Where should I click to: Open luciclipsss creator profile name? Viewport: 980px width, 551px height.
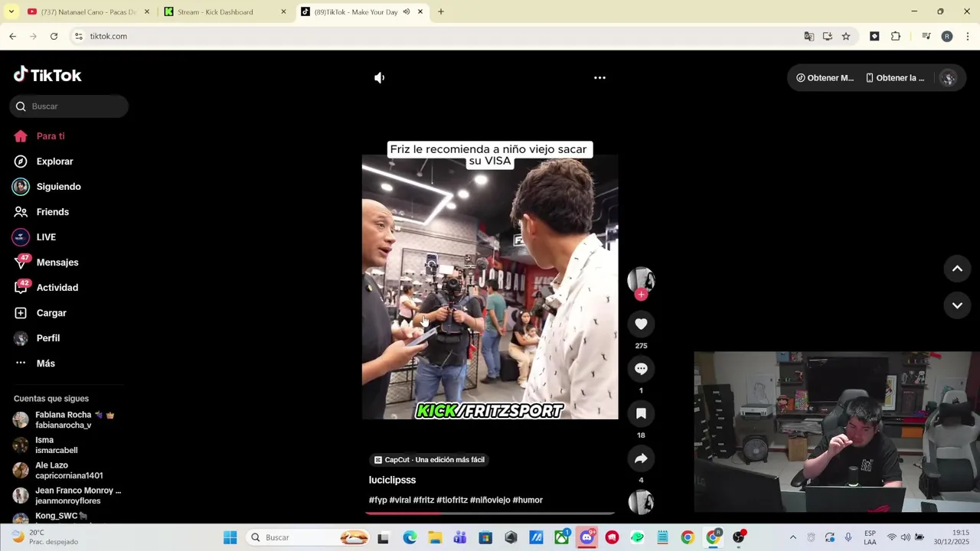click(x=392, y=480)
